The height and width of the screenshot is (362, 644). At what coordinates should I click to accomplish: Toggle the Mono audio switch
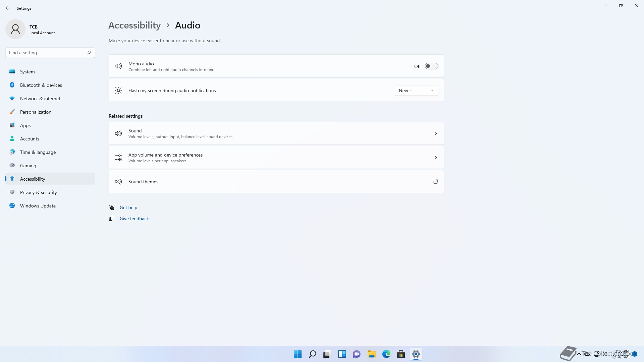pyautogui.click(x=431, y=66)
